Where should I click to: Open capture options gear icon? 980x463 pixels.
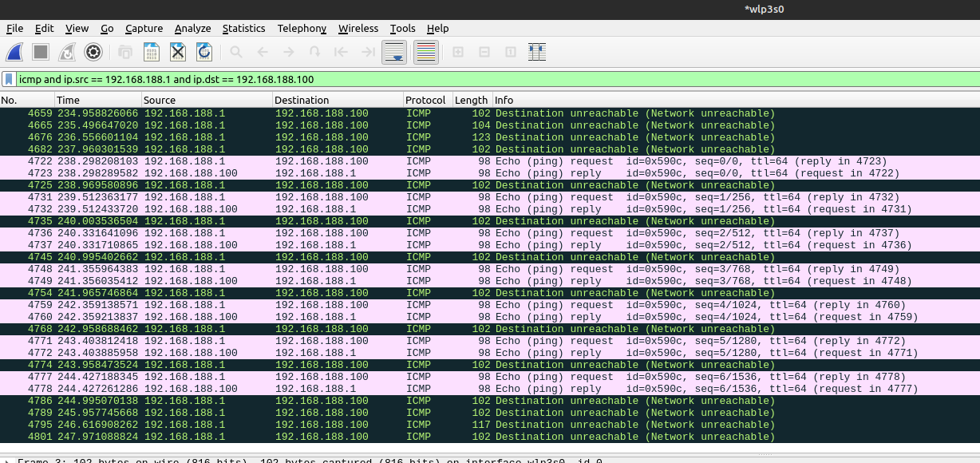coord(93,53)
